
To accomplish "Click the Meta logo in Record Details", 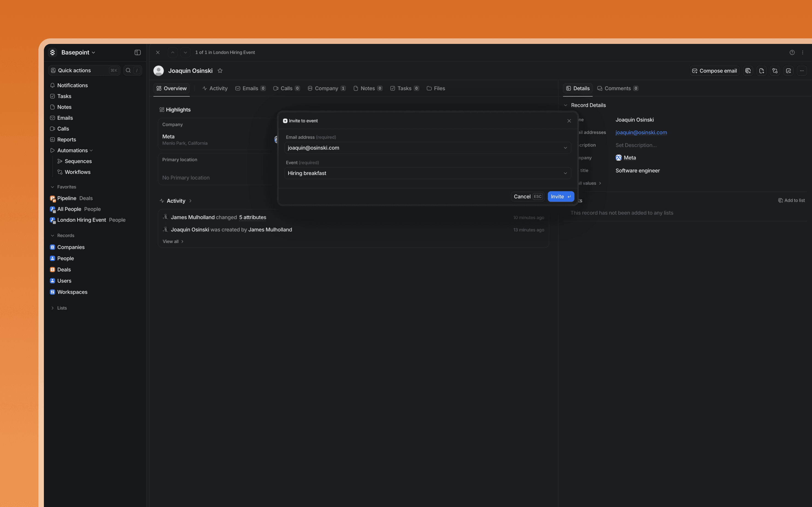I will (x=619, y=157).
